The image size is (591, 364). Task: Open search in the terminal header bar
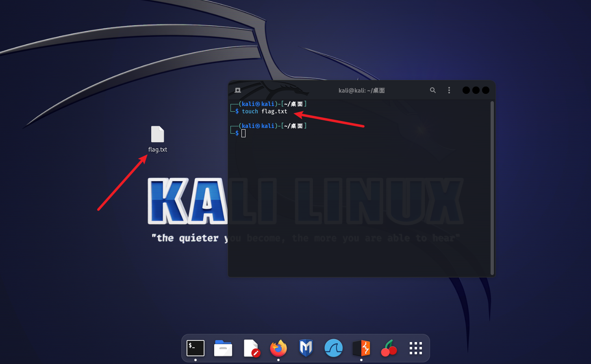point(433,90)
